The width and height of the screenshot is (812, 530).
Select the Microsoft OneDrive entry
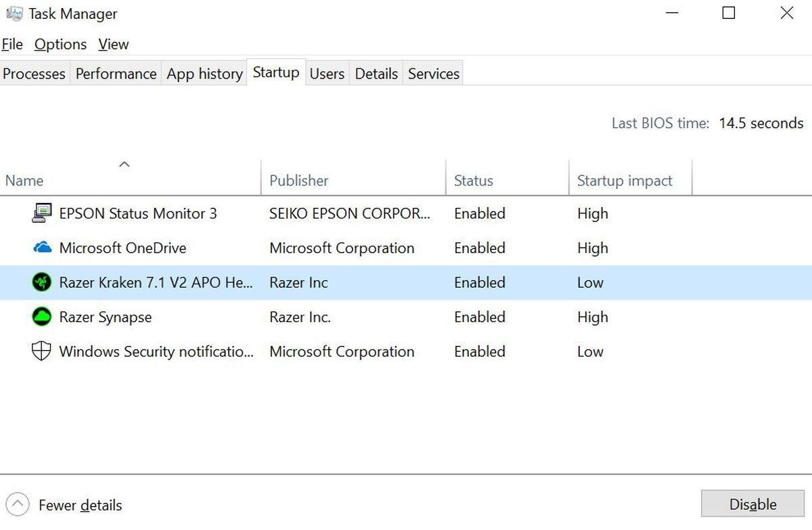tap(406, 248)
